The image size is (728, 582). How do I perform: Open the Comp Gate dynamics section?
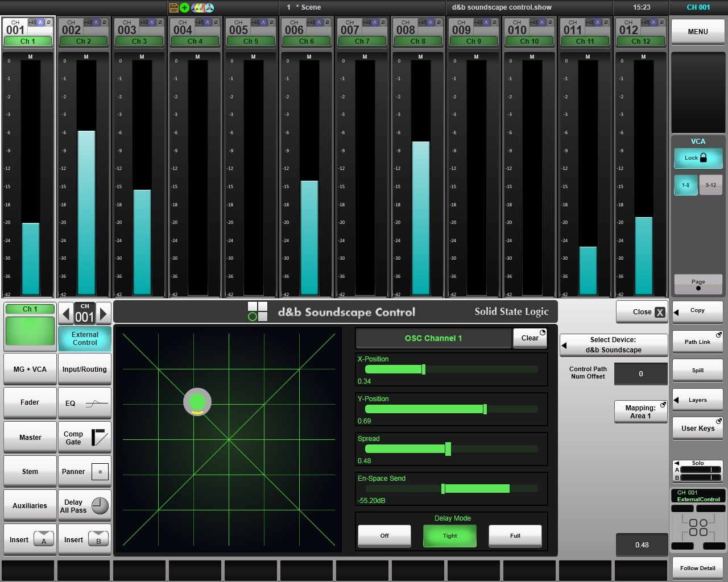pos(85,438)
